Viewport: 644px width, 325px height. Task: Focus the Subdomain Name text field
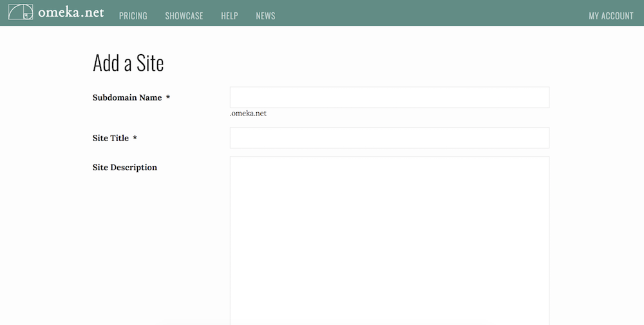390,97
